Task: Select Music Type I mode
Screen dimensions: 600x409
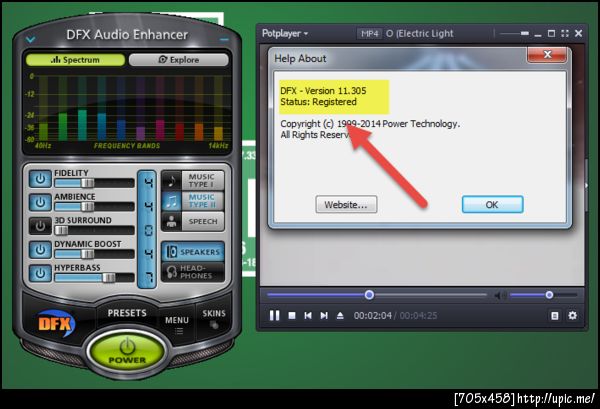Action: [193, 181]
